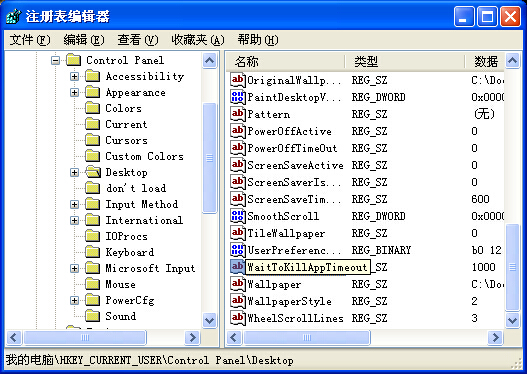Click the string icon for WaitToKillAppTimeout
The image size is (527, 374).
click(x=238, y=267)
